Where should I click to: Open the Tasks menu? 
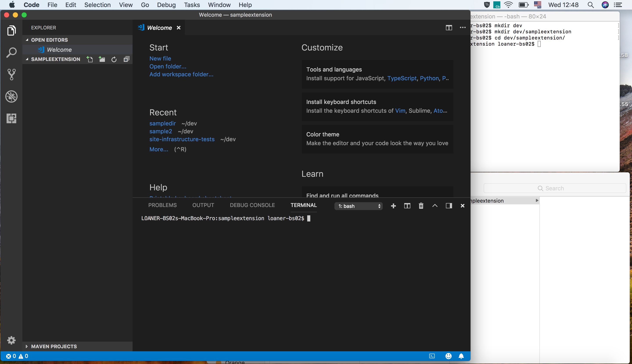[192, 5]
